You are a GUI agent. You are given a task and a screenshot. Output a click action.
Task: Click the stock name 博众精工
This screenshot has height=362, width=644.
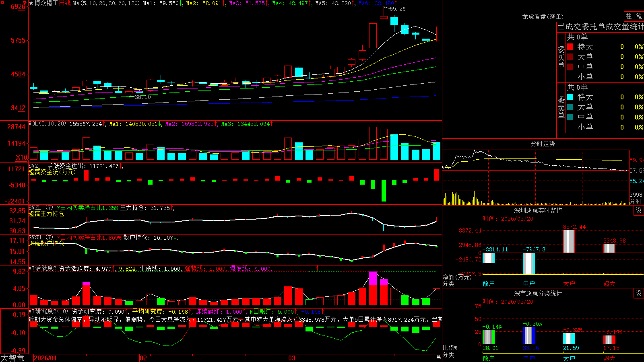(46, 3)
